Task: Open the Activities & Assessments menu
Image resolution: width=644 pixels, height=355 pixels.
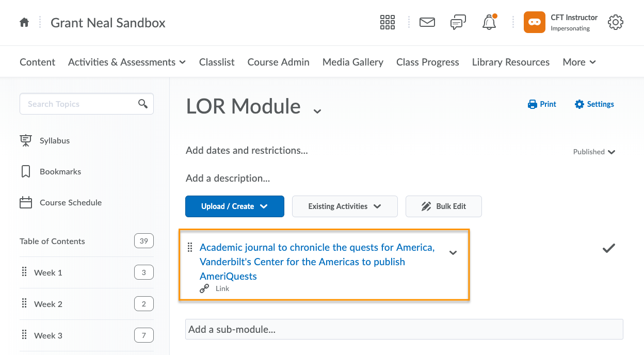Action: coord(127,62)
